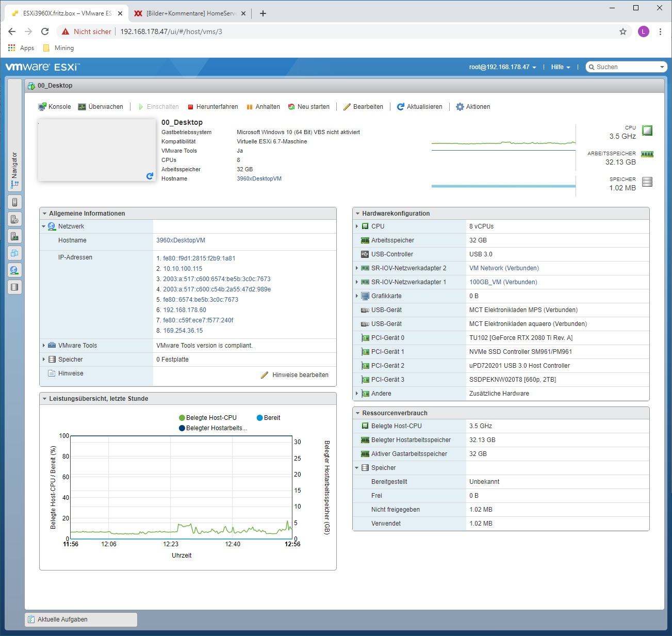Collapse the Speicher section in Ressourcenverbrauch
Screen dimensions: 672x636
pyautogui.click(x=357, y=468)
